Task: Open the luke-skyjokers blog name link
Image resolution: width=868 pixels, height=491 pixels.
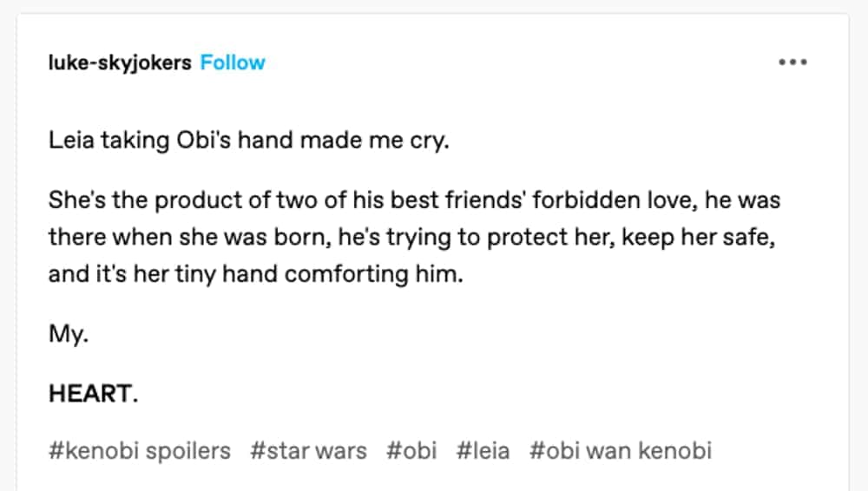Action: [120, 62]
